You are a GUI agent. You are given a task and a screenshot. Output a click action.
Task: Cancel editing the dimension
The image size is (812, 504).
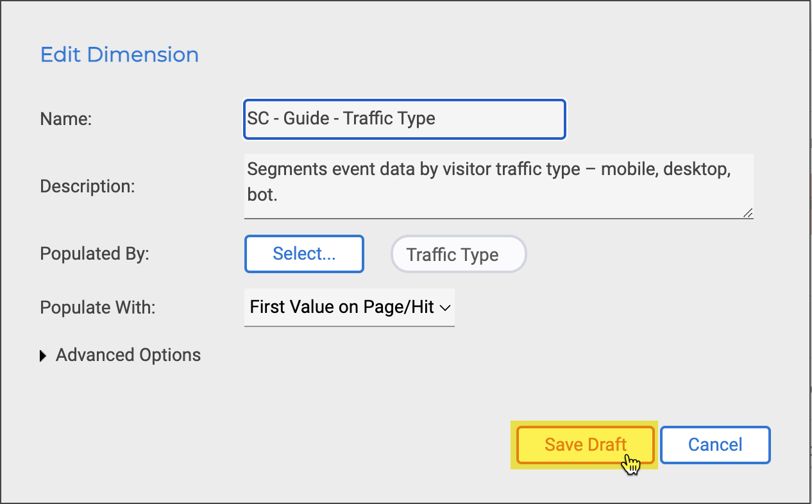click(715, 444)
